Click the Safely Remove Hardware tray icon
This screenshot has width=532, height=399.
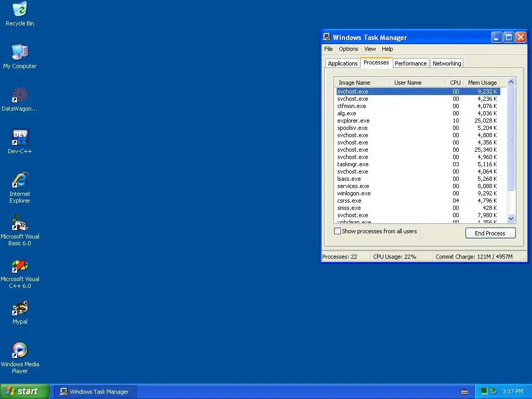(x=494, y=391)
